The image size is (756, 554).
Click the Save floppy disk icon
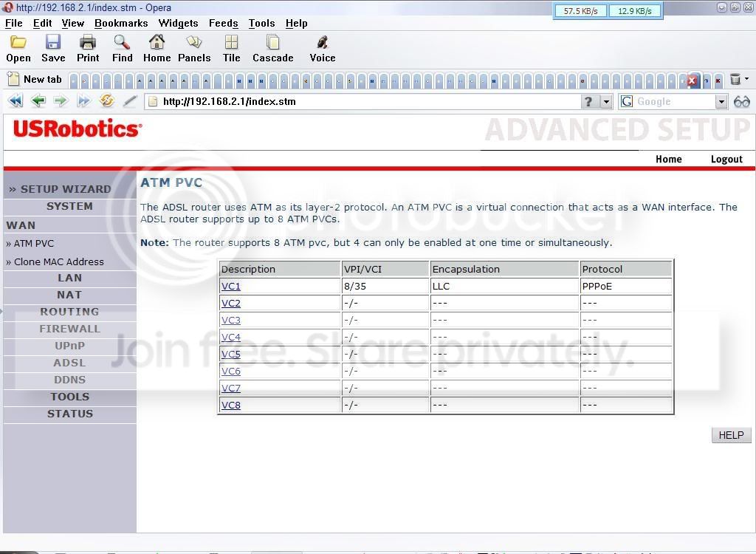pos(53,42)
